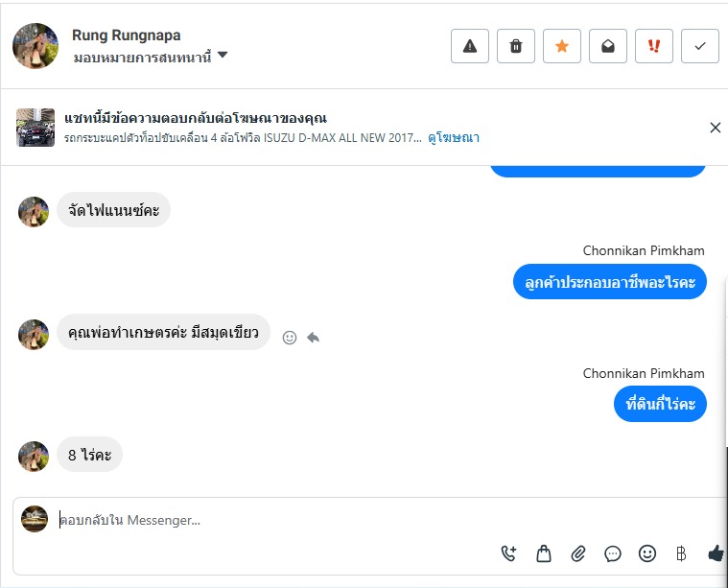Click the Baht payment request icon
This screenshot has width=728, height=588.
681,553
